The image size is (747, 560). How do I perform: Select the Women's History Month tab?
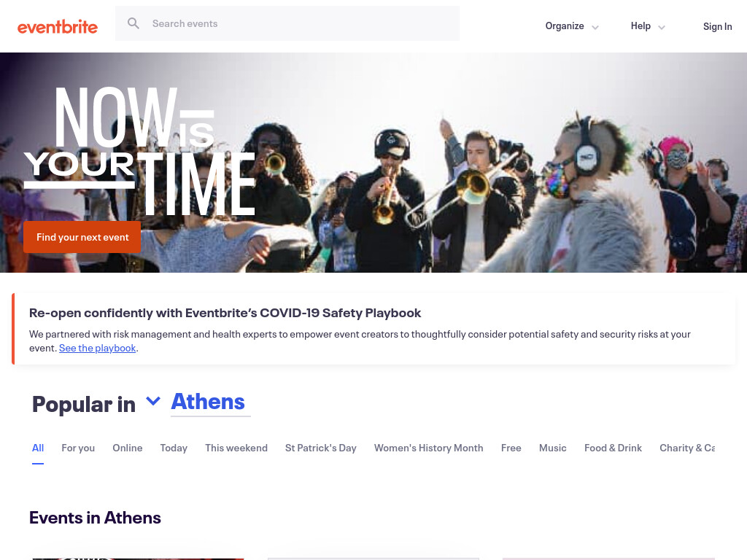429,448
